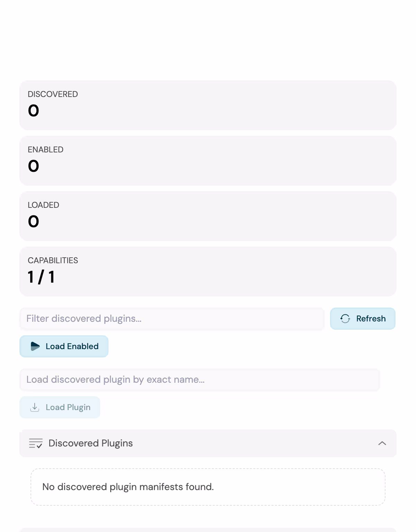Screen dimensions: 416x532
Task: Click the Discovered count zero value
Action: coord(34,111)
